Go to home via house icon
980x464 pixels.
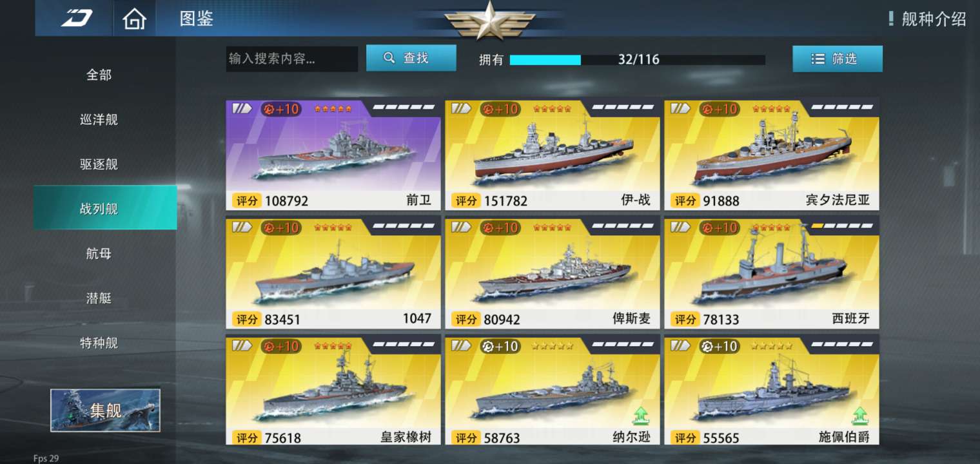[134, 19]
